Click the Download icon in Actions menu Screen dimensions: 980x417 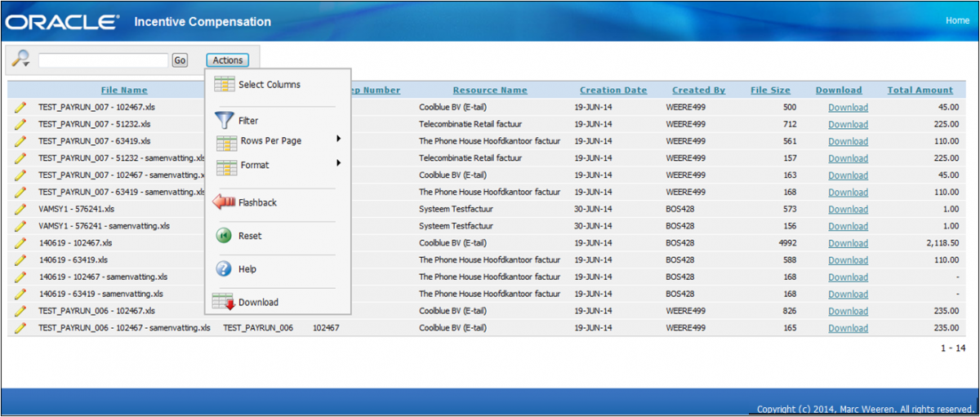click(x=224, y=302)
